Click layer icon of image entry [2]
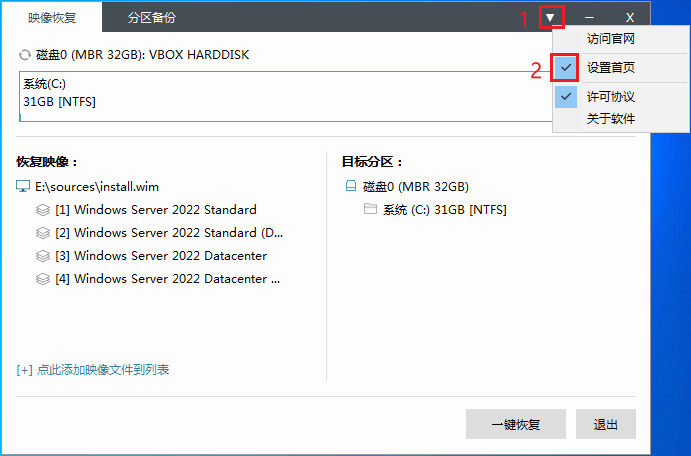This screenshot has height=456, width=691. click(x=42, y=233)
